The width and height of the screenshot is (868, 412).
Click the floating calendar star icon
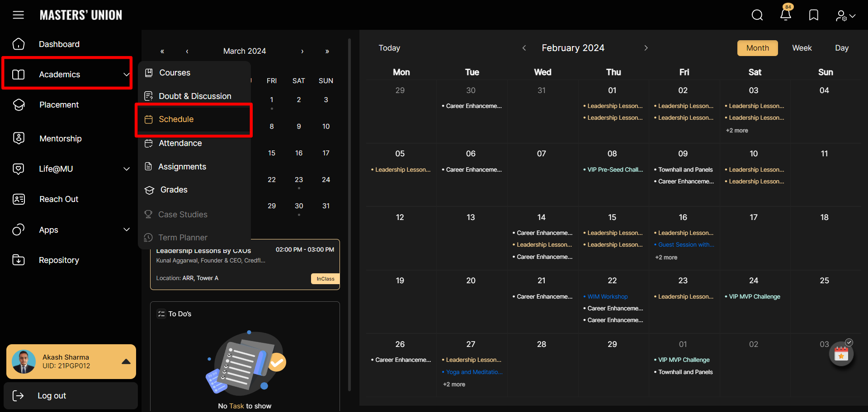pyautogui.click(x=841, y=355)
